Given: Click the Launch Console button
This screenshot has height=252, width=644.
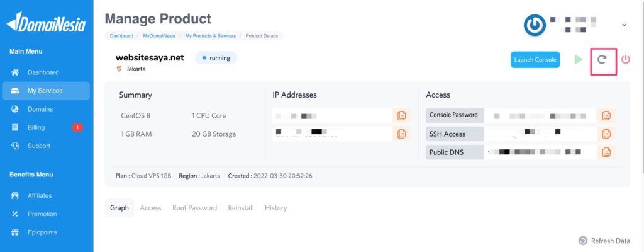Looking at the screenshot, I should point(535,60).
